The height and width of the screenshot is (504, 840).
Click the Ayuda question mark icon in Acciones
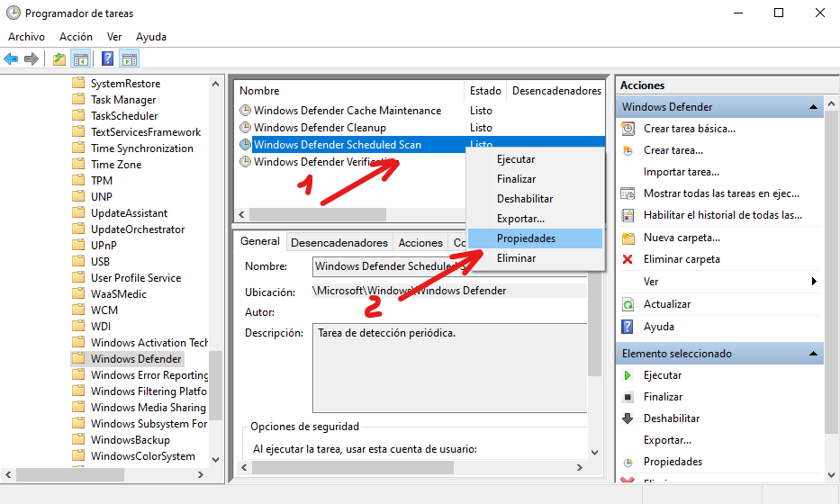(628, 327)
